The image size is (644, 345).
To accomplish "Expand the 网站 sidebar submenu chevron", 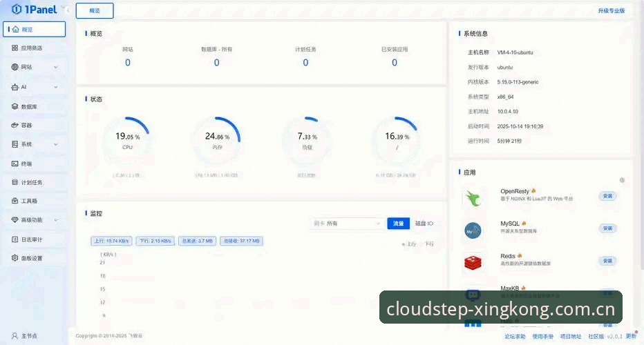I will click(56, 68).
